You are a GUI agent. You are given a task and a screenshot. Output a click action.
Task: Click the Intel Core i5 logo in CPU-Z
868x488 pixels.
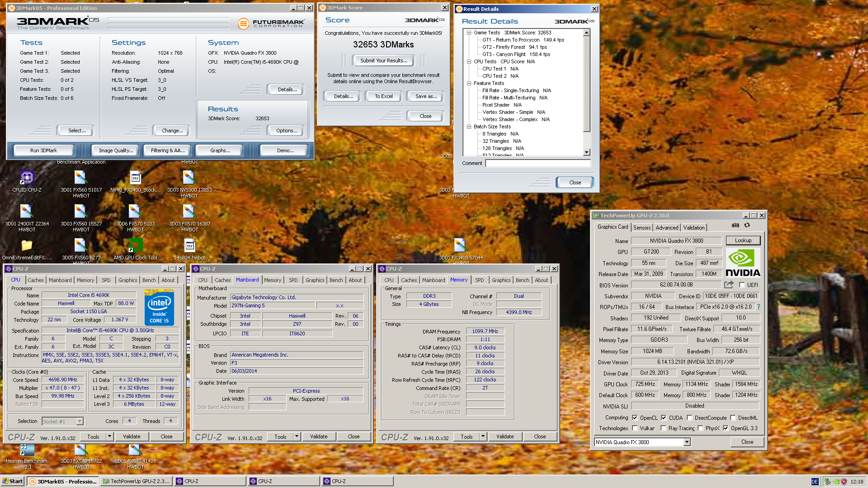159,308
